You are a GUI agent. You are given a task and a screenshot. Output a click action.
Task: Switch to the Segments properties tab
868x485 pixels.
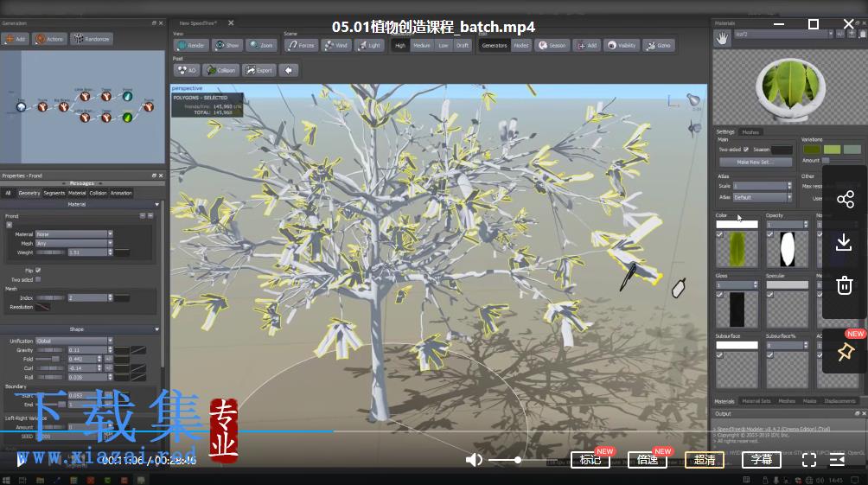pos(54,194)
